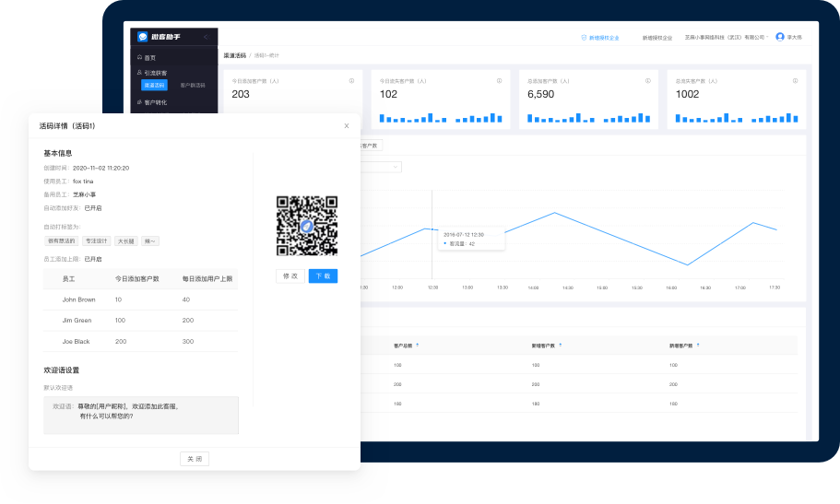
Task: Click the 欢迎语设置 heading
Action: [62, 370]
